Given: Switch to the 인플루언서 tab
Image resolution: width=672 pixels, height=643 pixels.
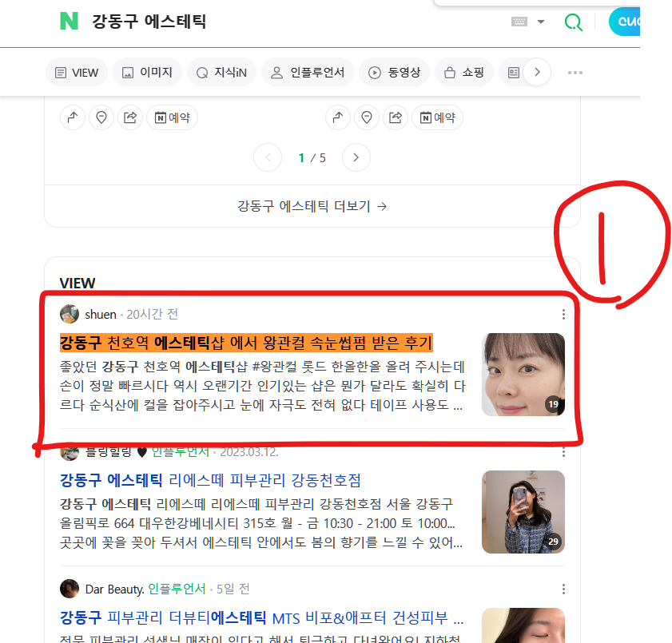Looking at the screenshot, I should coord(308,73).
